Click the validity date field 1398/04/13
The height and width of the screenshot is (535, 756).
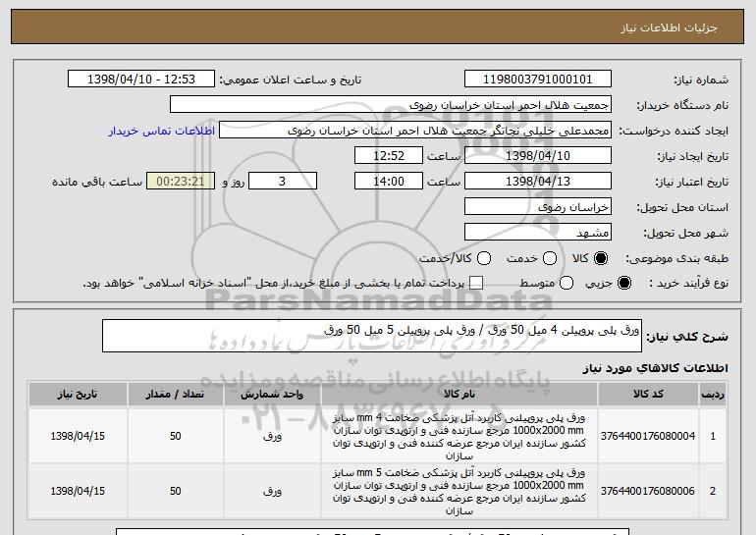(538, 182)
